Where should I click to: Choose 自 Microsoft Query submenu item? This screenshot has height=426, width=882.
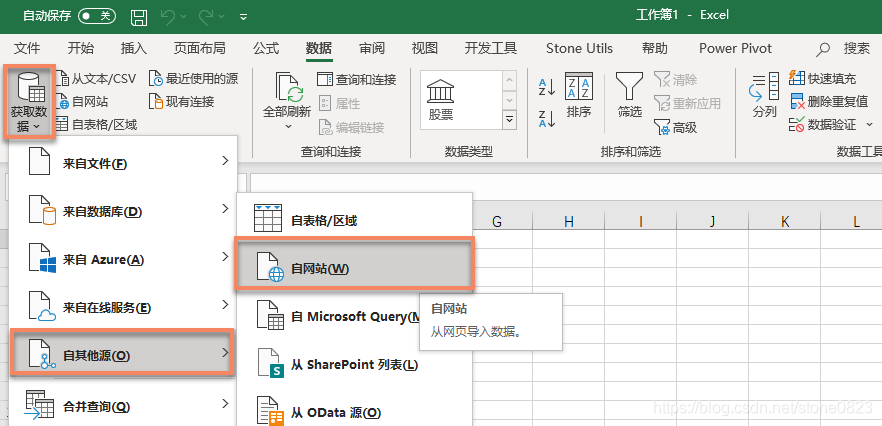pos(354,315)
